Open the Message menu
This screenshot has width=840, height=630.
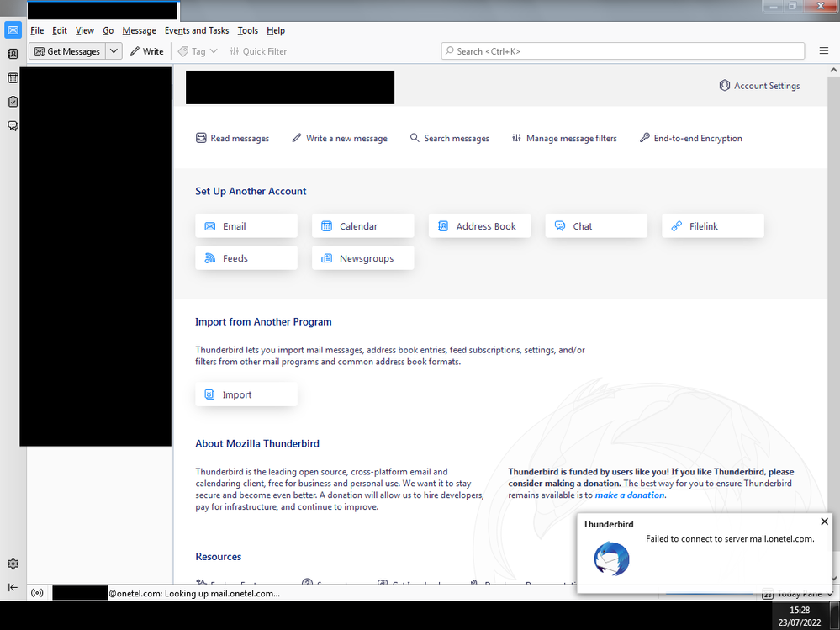(140, 30)
